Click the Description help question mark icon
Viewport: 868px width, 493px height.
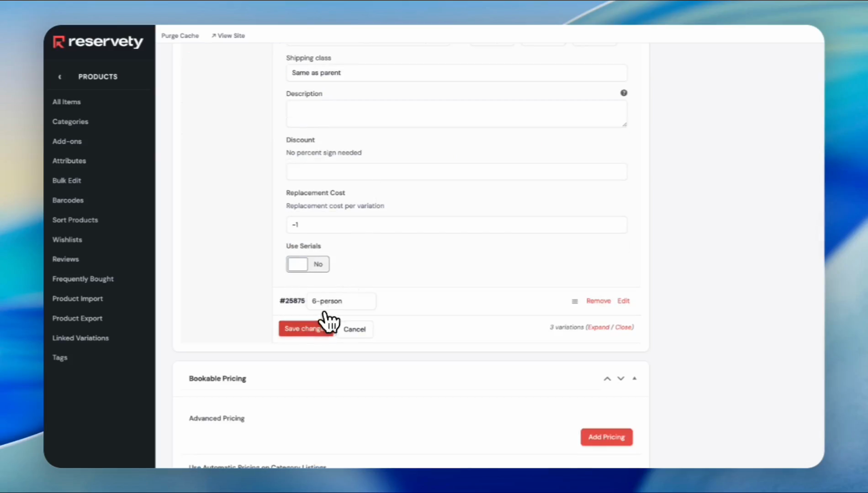624,93
